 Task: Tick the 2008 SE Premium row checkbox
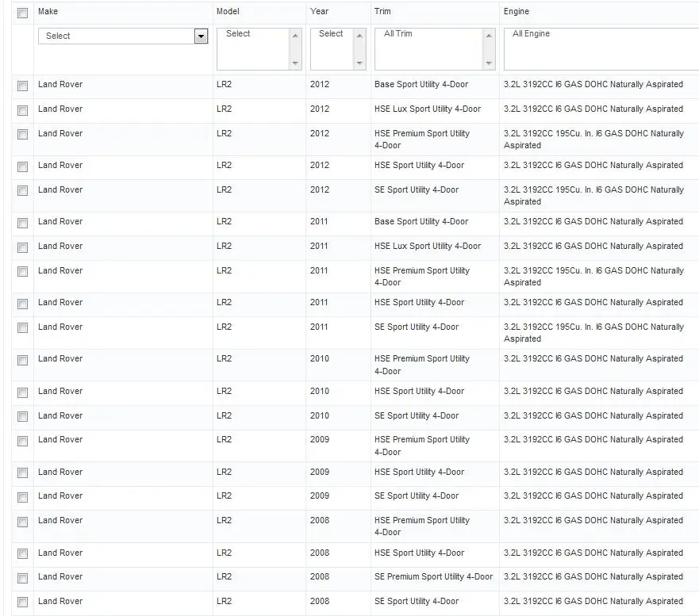pyautogui.click(x=22, y=578)
